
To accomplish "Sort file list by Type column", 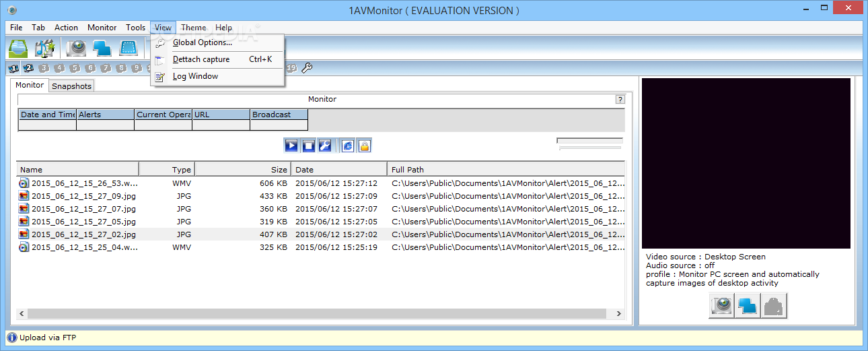I will 167,169.
